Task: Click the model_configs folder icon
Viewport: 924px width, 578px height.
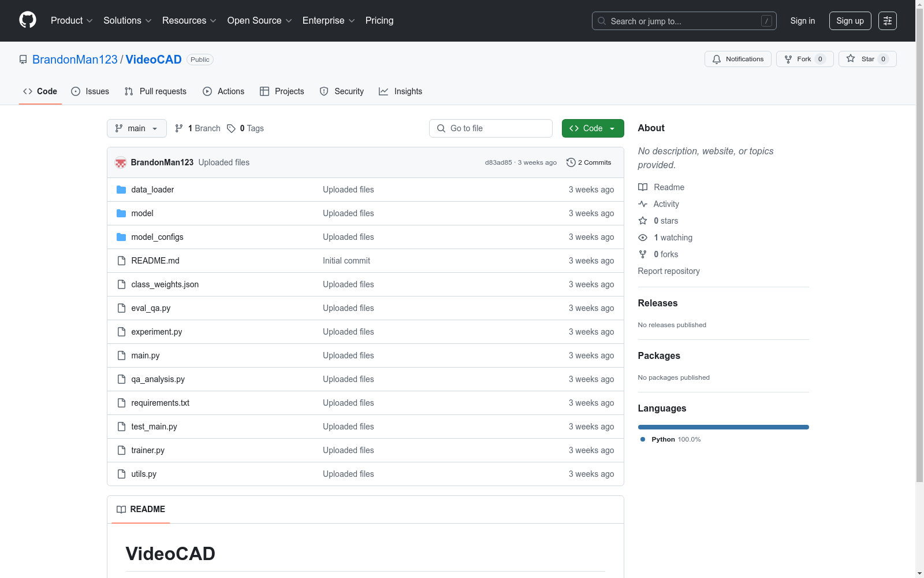Action: click(x=121, y=237)
